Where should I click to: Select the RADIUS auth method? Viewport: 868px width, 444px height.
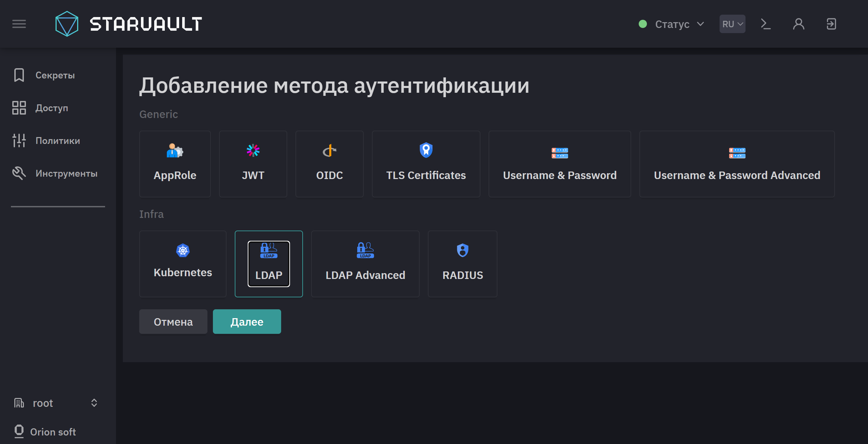[x=463, y=264]
